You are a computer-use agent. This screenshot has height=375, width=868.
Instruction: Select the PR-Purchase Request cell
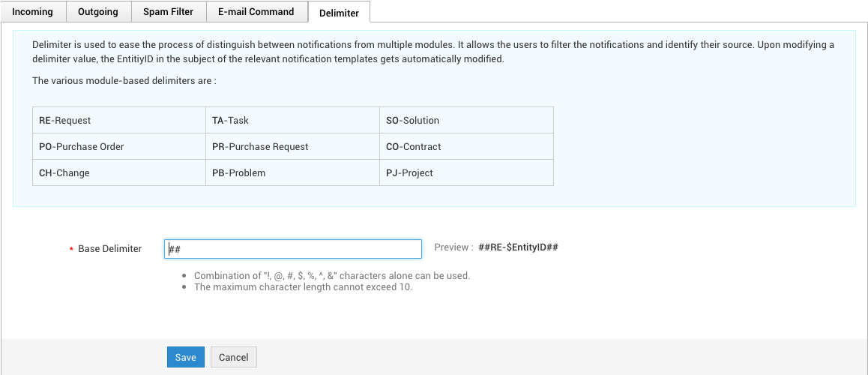pos(292,146)
